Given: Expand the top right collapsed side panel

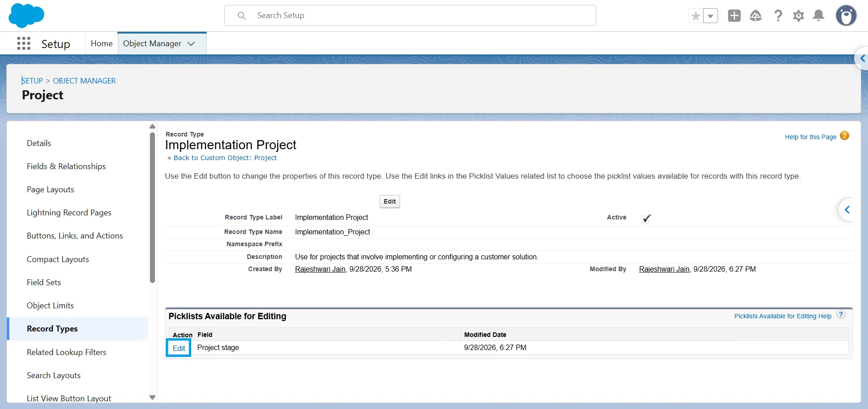Looking at the screenshot, I should pyautogui.click(x=862, y=58).
